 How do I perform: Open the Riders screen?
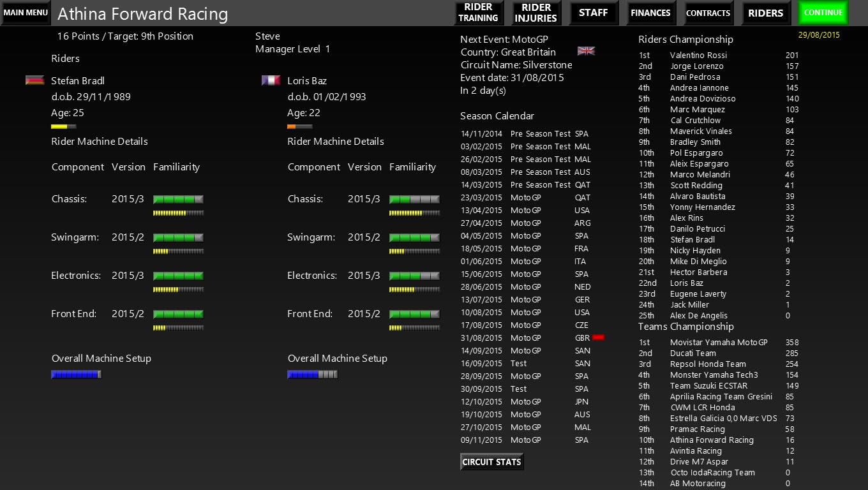click(x=765, y=13)
